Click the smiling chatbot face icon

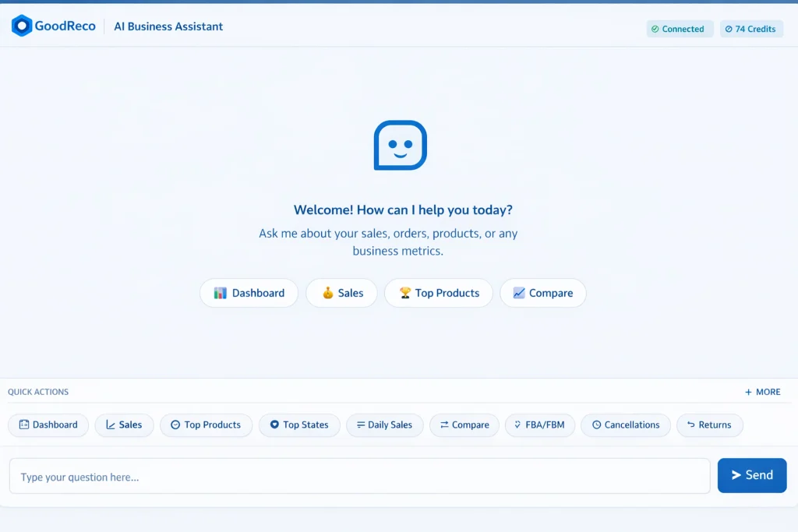click(x=400, y=145)
